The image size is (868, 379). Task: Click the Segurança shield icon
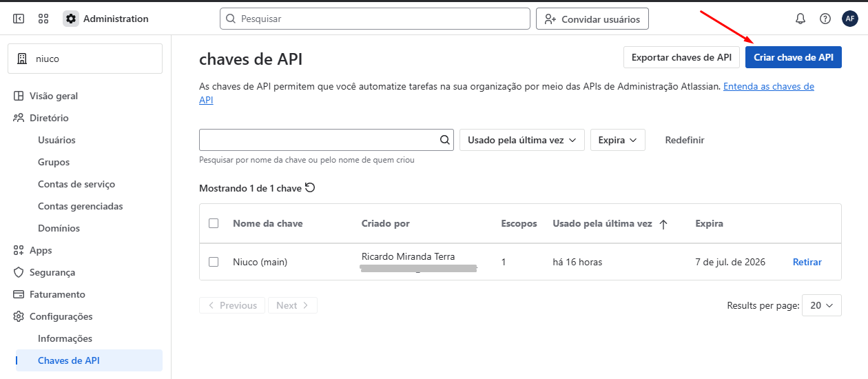(x=19, y=272)
